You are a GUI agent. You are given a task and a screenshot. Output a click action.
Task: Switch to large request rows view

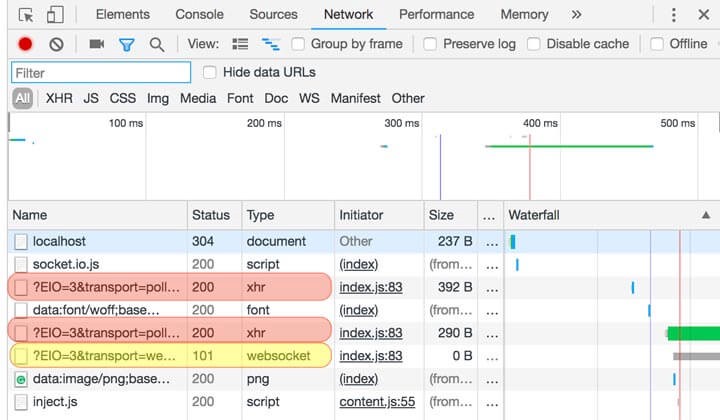240,44
